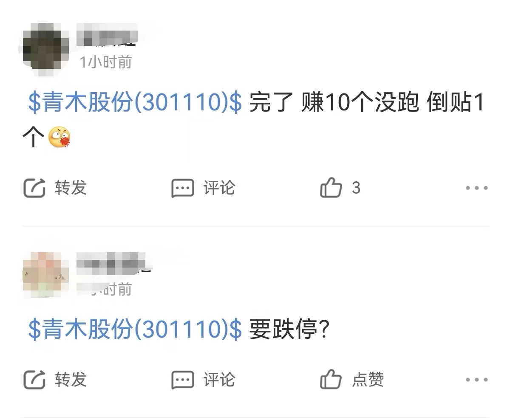Tap the second poster's blurred avatar

coord(45,275)
